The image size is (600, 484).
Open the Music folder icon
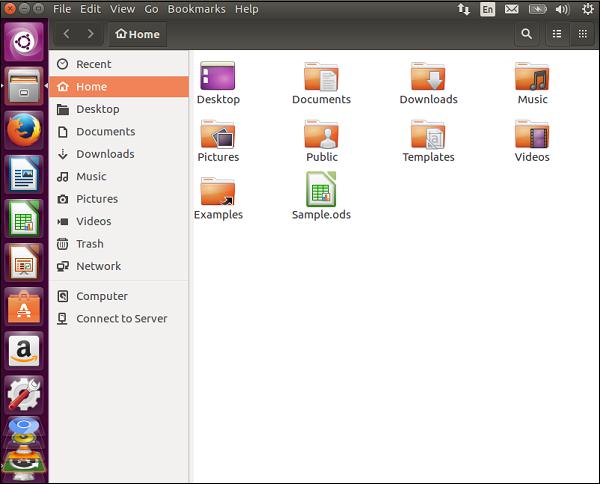coord(532,78)
